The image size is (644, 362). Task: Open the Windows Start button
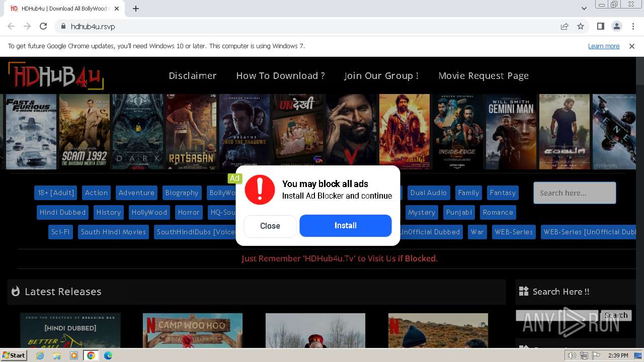coord(14,355)
